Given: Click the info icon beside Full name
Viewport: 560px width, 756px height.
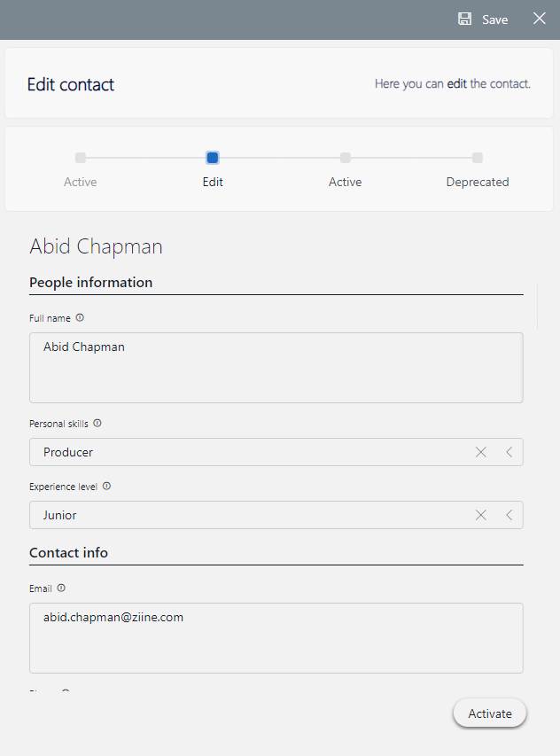Looking at the screenshot, I should tap(80, 317).
